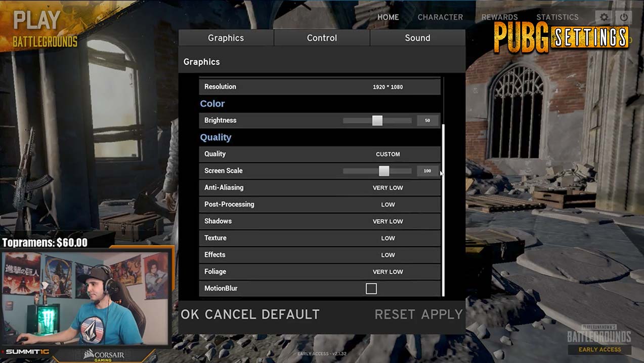This screenshot has width=644, height=363.
Task: Click the Post-Processing label
Action: point(229,205)
